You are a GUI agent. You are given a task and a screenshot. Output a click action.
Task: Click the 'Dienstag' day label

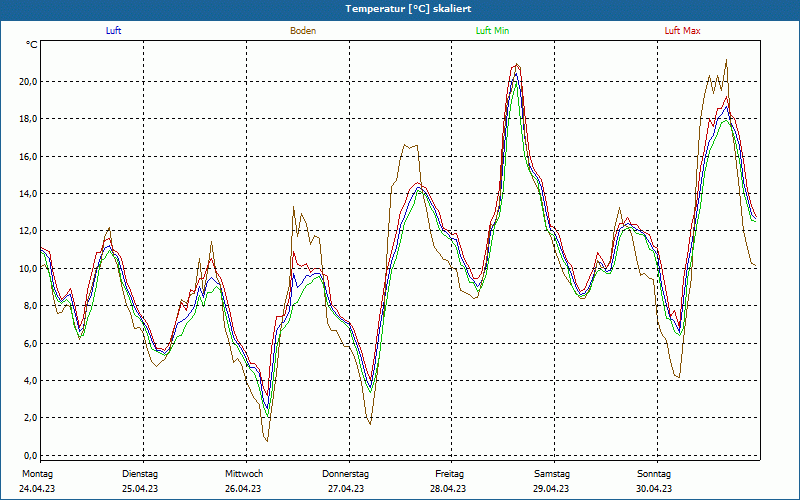click(140, 474)
